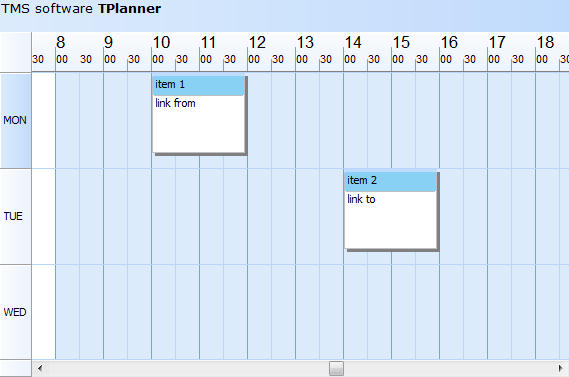Click the Monday cell at 16:00

pos(451,120)
